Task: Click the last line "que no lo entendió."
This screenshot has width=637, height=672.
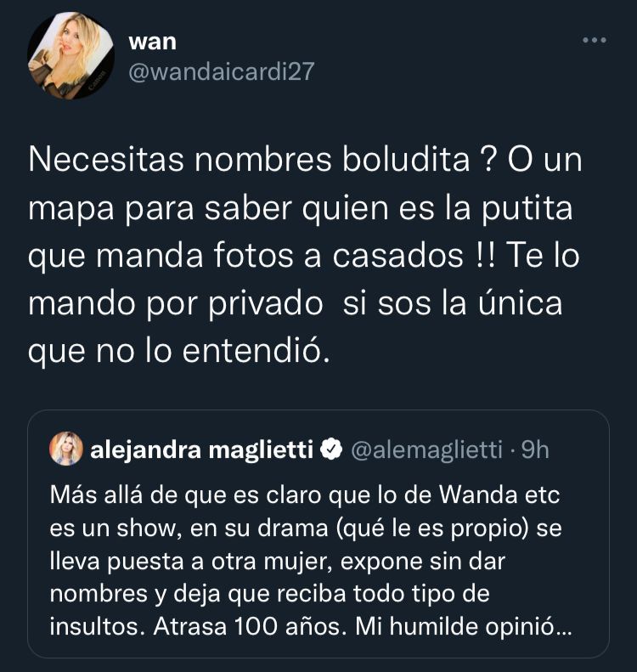Action: 179,353
